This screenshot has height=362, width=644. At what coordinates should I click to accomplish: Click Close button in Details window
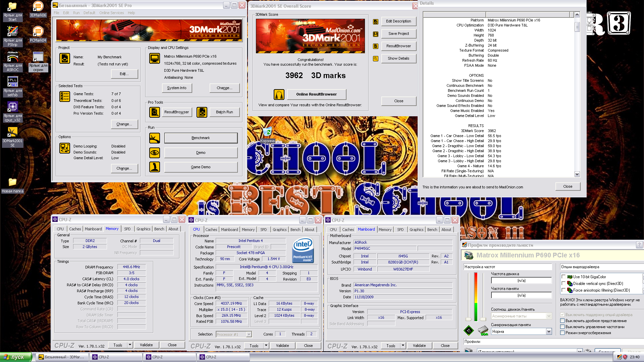point(568,186)
